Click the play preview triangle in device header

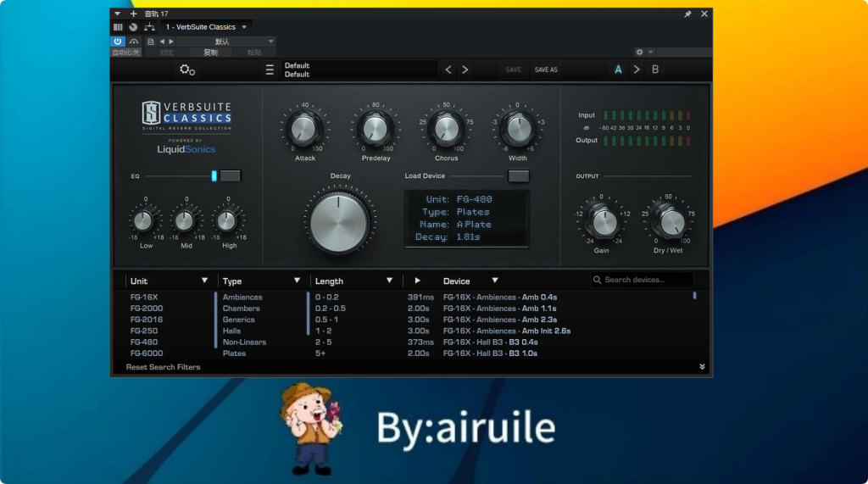[x=417, y=281]
